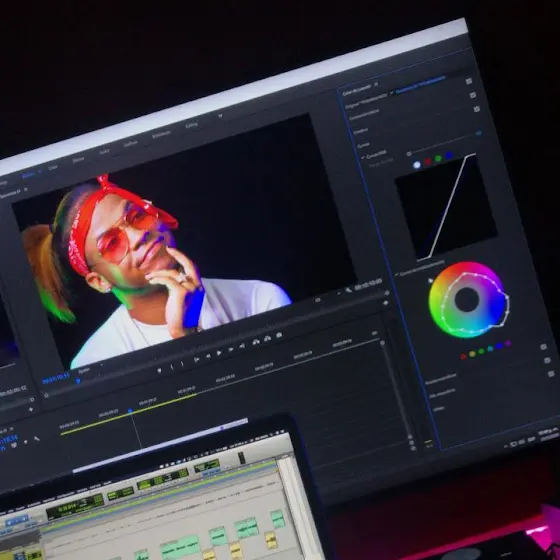
Task: Open the Lumetri Color panel menu icon
Action: click(376, 85)
